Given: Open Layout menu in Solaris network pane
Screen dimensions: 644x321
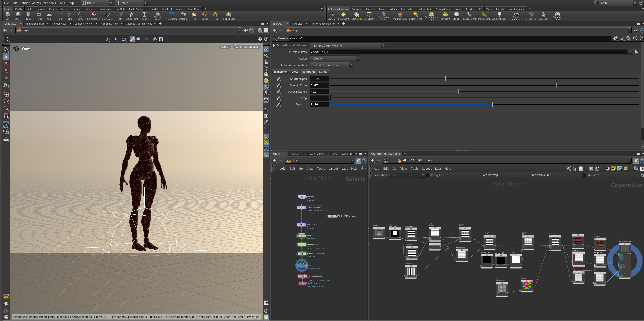Looking at the screenshot, I should [333, 169].
